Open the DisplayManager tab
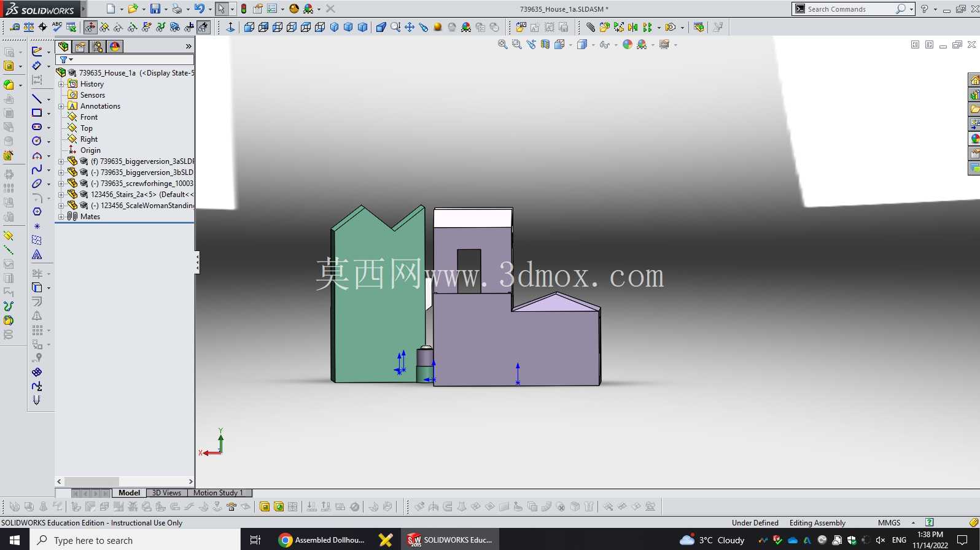This screenshot has width=980, height=550. tap(115, 47)
